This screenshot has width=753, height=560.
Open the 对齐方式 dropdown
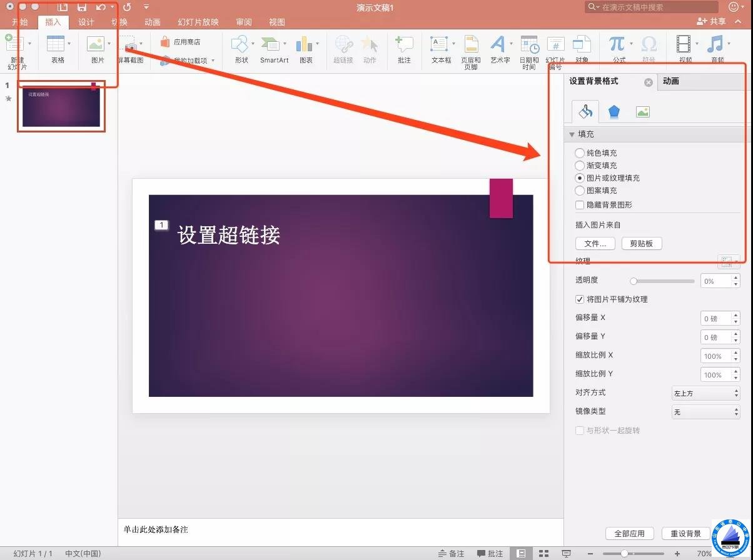(x=705, y=393)
